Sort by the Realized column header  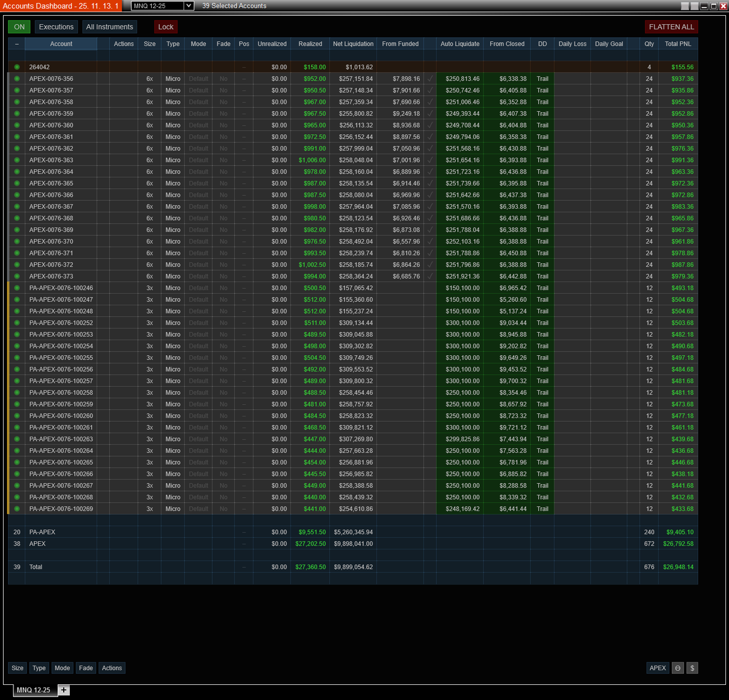[310, 44]
